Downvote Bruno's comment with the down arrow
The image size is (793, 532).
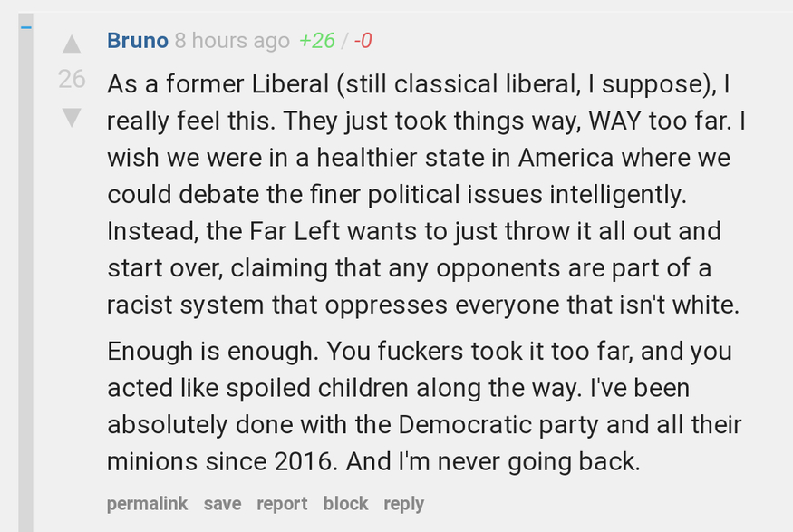pyautogui.click(x=72, y=117)
